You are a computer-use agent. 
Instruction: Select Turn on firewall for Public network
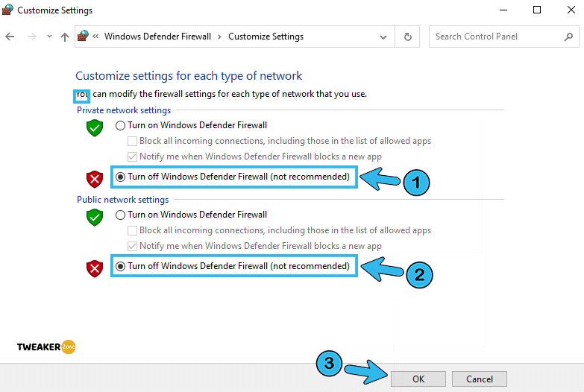click(x=120, y=215)
